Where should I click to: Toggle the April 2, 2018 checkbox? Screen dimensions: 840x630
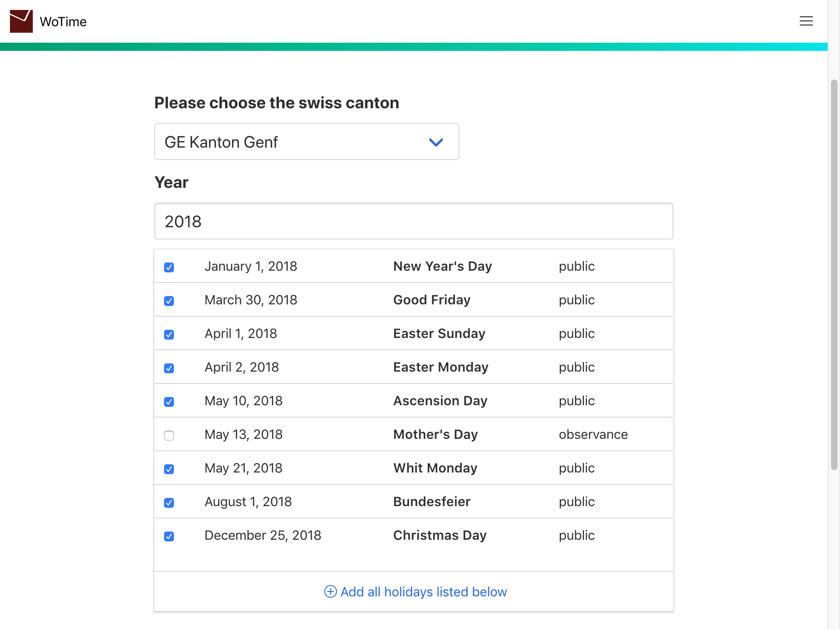click(x=169, y=368)
